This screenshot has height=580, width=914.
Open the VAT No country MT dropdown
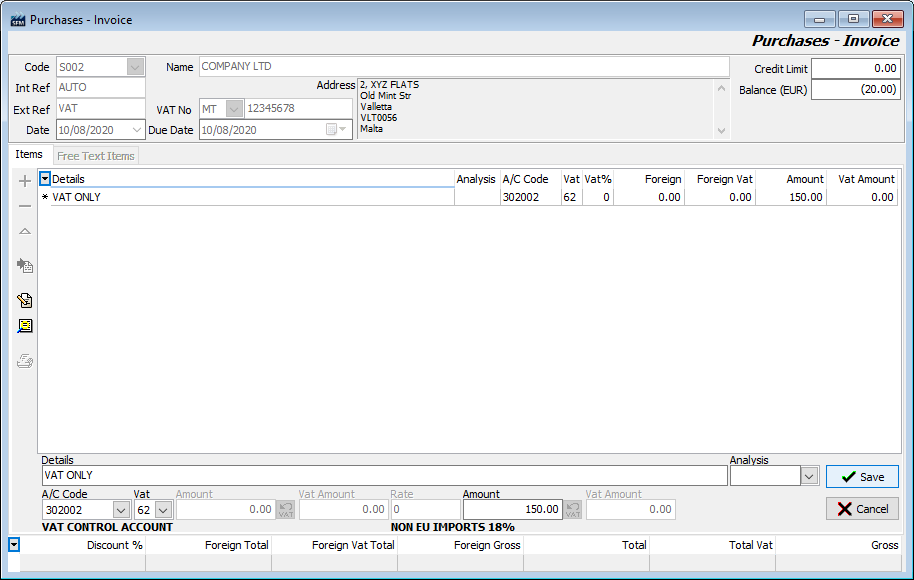[234, 108]
